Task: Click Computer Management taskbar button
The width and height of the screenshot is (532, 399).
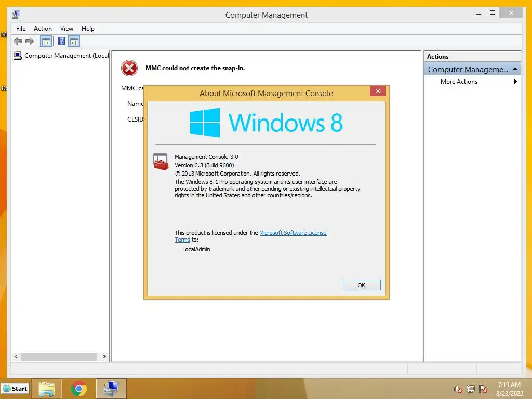Action: 111,389
